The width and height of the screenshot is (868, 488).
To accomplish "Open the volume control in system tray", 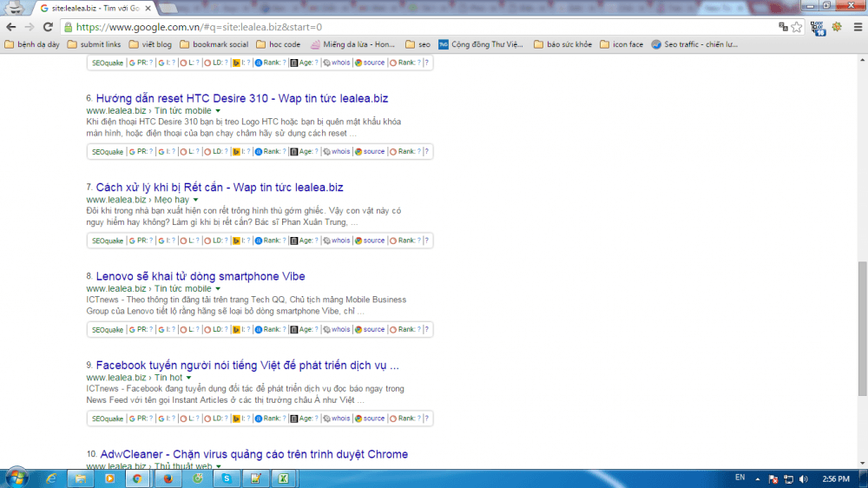I will (804, 479).
